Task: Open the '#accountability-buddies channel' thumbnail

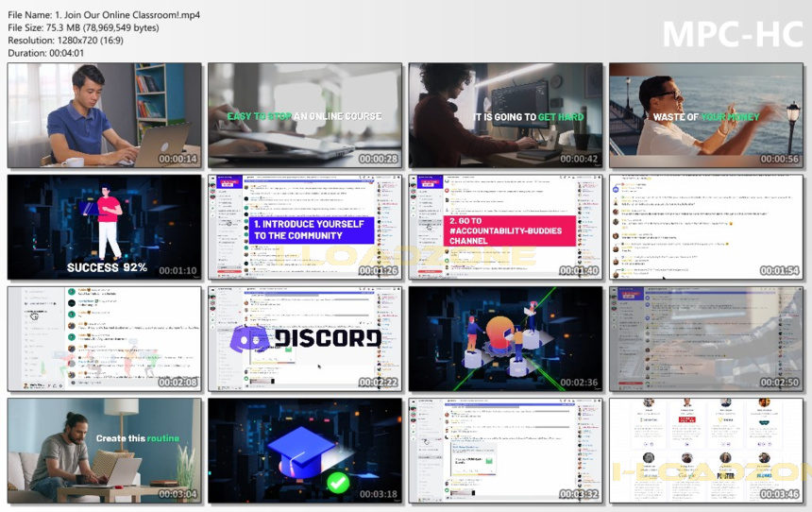Action: [x=505, y=227]
